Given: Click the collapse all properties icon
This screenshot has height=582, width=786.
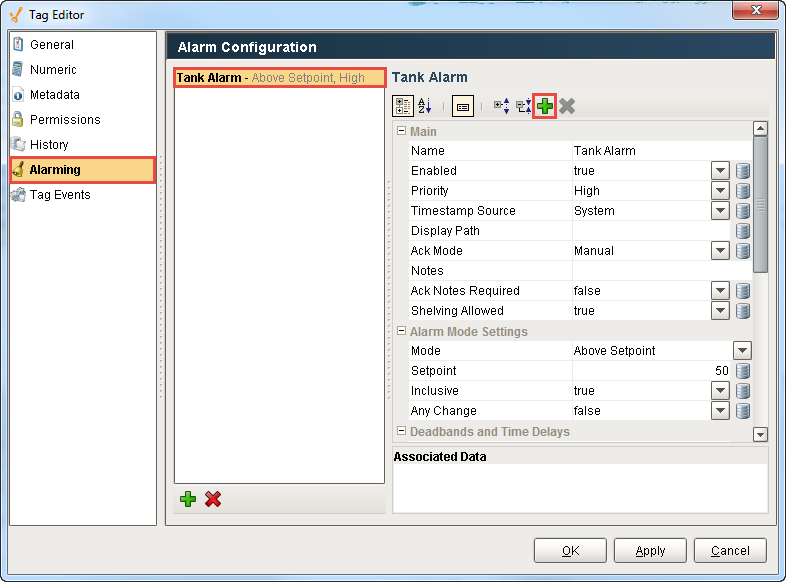Looking at the screenshot, I should click(x=523, y=106).
